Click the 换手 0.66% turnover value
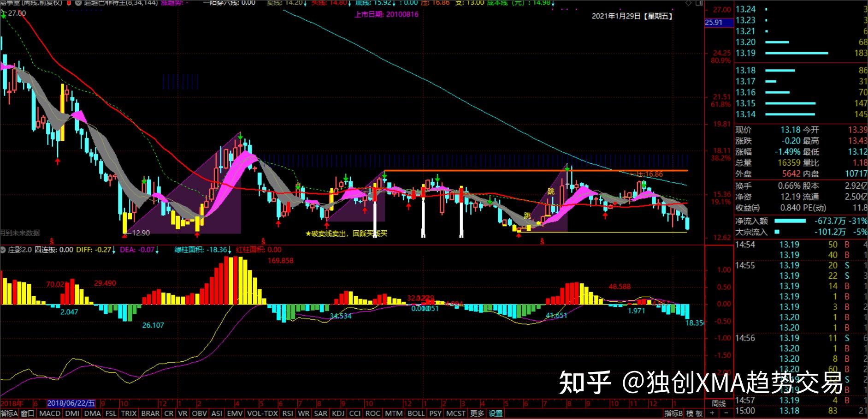Image resolution: width=868 pixels, height=419 pixels. (789, 186)
